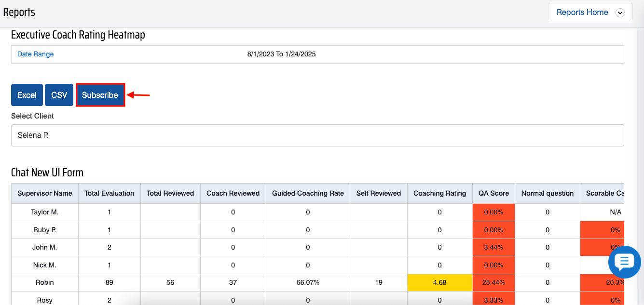Click the Date Range link
This screenshot has height=305, width=644.
pos(35,54)
